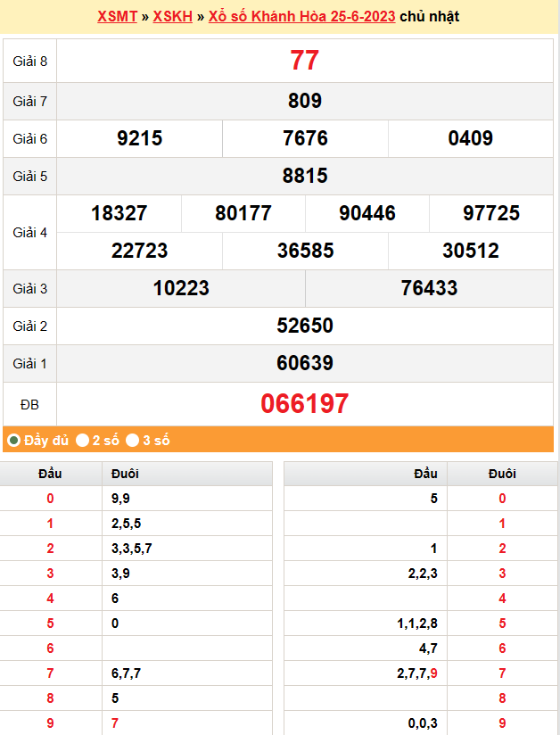The height and width of the screenshot is (735, 560).
Task: Open the XSMT breadcrumb link
Action: click(x=117, y=17)
